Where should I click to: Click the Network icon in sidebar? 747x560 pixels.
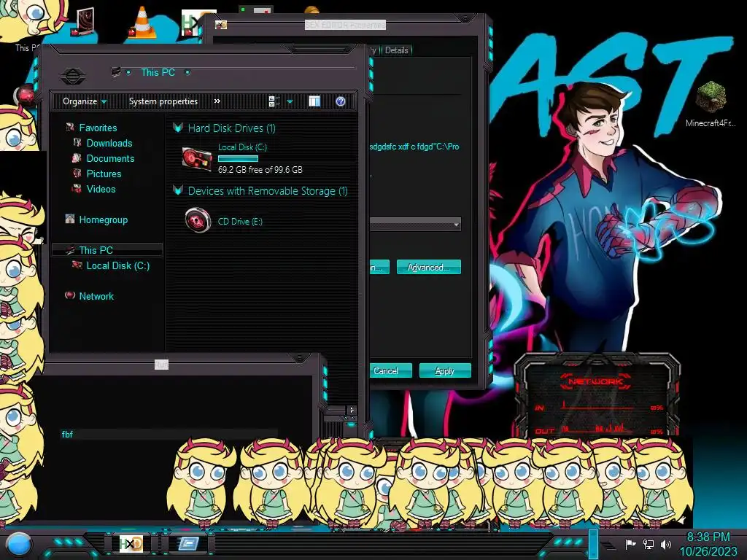(70, 295)
